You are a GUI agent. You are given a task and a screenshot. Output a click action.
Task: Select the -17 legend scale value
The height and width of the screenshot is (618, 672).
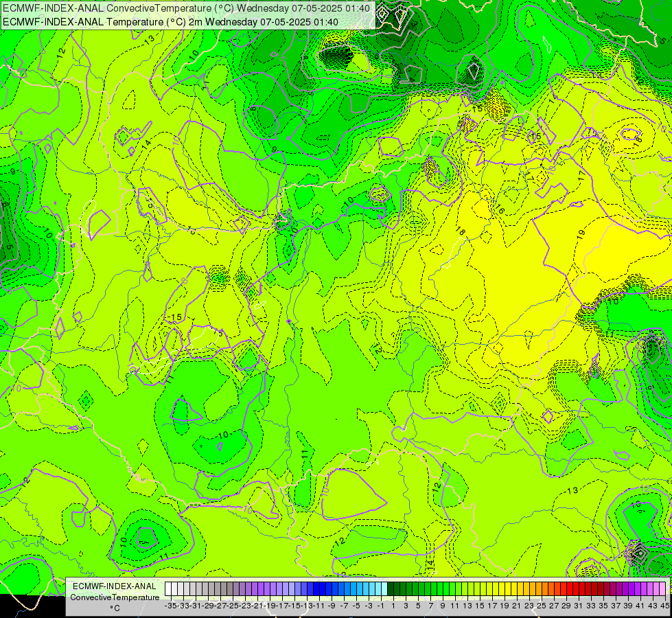(282, 606)
